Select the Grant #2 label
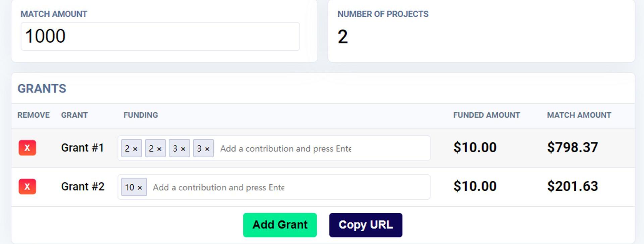This screenshot has width=644, height=244. point(83,187)
